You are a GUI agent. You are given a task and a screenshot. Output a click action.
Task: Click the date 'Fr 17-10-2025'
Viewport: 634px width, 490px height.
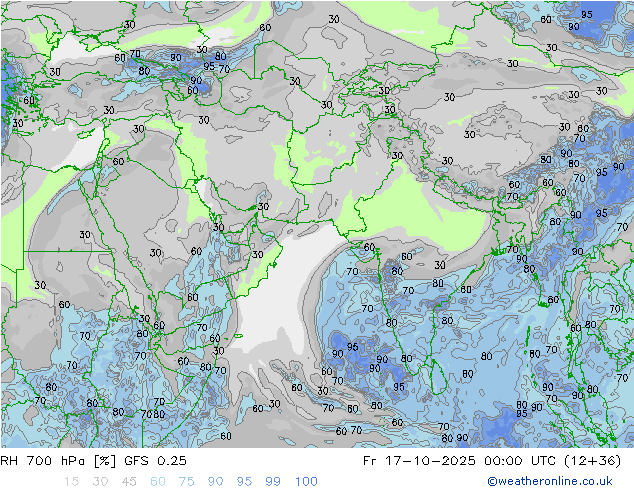click(x=419, y=461)
